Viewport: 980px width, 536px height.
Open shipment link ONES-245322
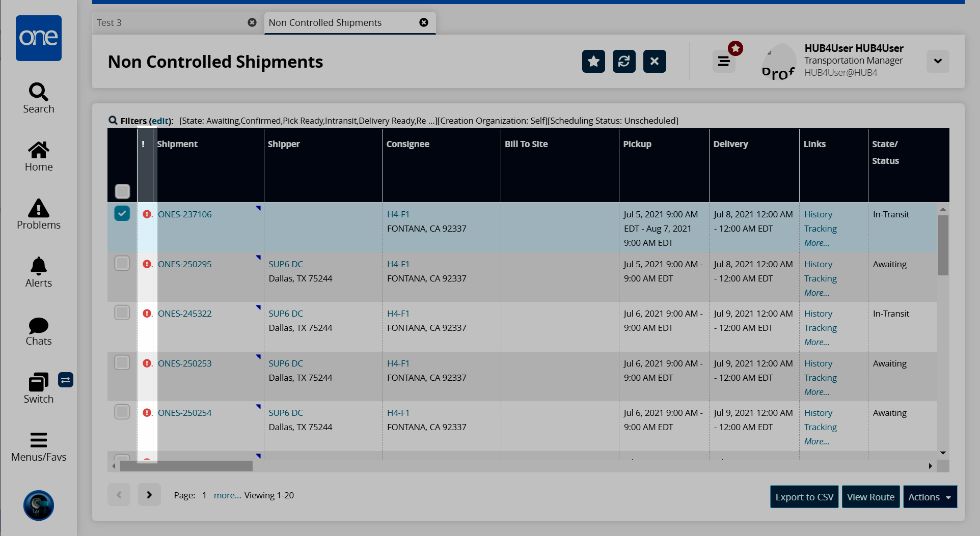coord(184,314)
